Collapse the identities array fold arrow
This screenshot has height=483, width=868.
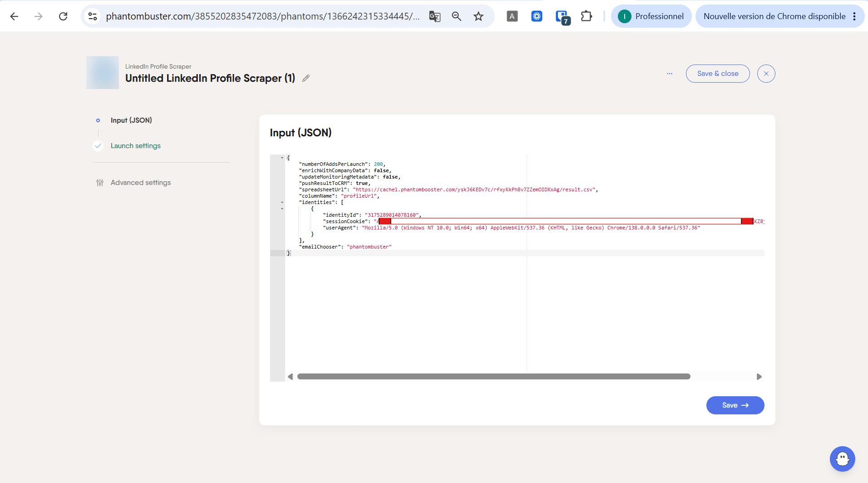pyautogui.click(x=282, y=203)
